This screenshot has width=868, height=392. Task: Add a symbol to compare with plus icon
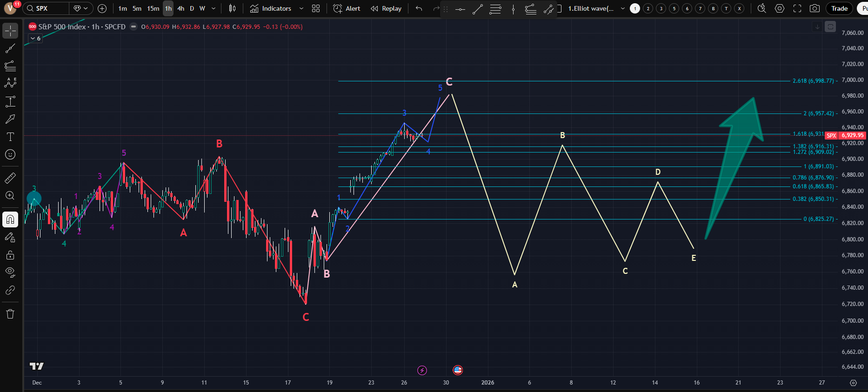point(102,8)
